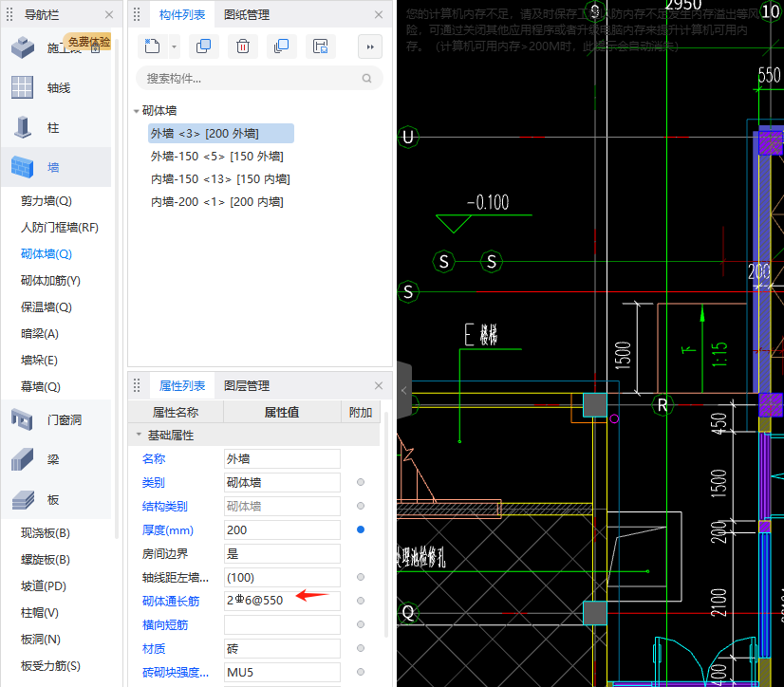Select 剪力墙(Q) in navigation
The image size is (784, 687).
click(x=46, y=201)
